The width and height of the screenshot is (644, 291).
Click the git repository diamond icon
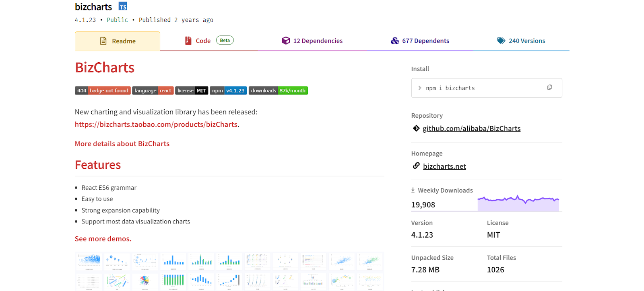(416, 128)
